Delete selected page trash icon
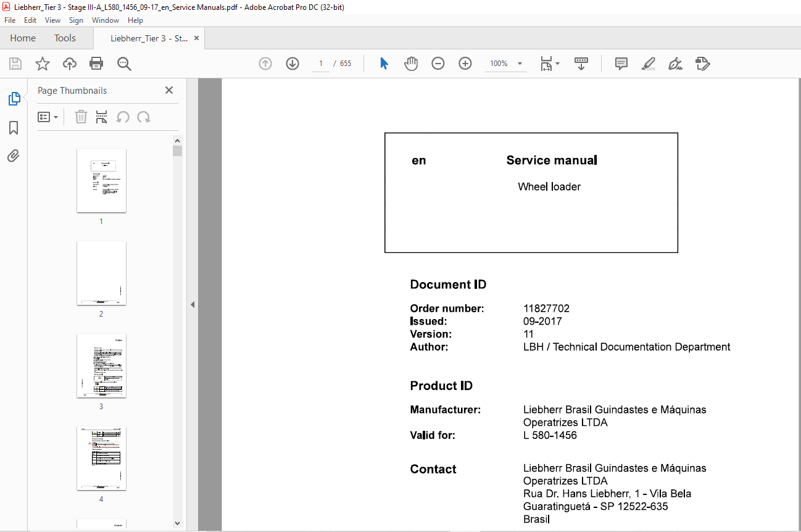This screenshot has height=532, width=801. (x=81, y=117)
